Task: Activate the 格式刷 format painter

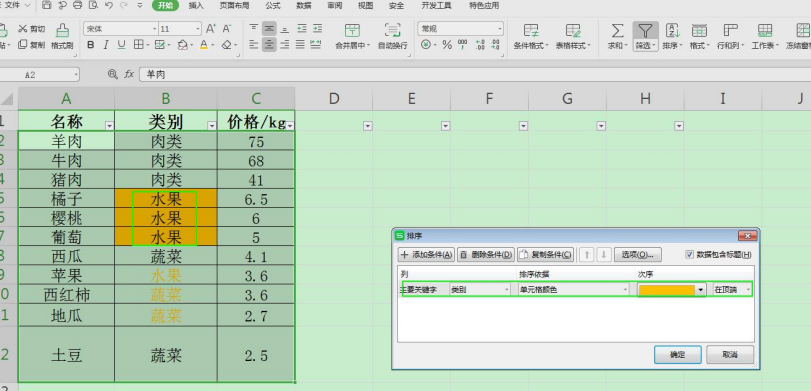Action: pyautogui.click(x=62, y=36)
